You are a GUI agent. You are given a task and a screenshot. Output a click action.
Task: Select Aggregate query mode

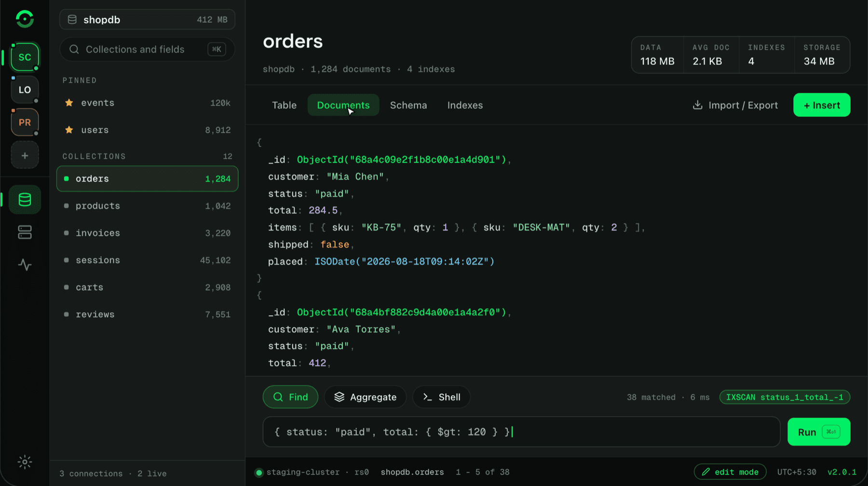pos(365,397)
